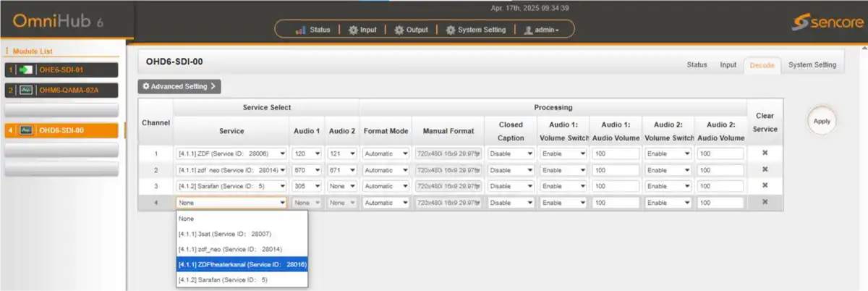Click the Module List heading
The width and height of the screenshot is (868, 291).
32,51
